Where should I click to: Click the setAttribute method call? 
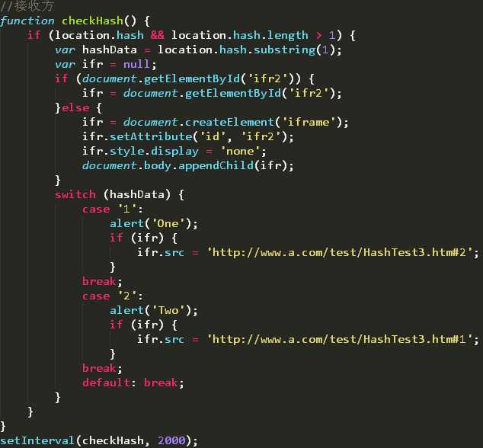[151, 136]
